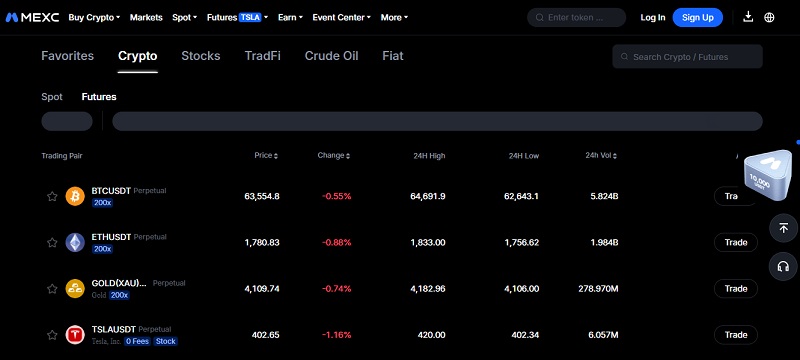Sort by Change column arrows
Image resolution: width=800 pixels, height=360 pixels.
click(348, 156)
